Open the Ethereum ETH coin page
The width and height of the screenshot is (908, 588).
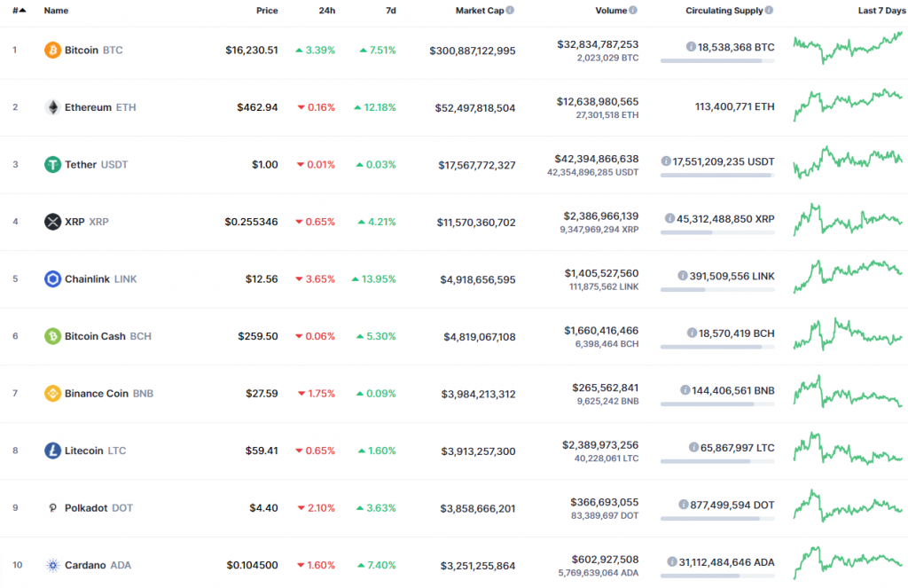click(x=100, y=107)
